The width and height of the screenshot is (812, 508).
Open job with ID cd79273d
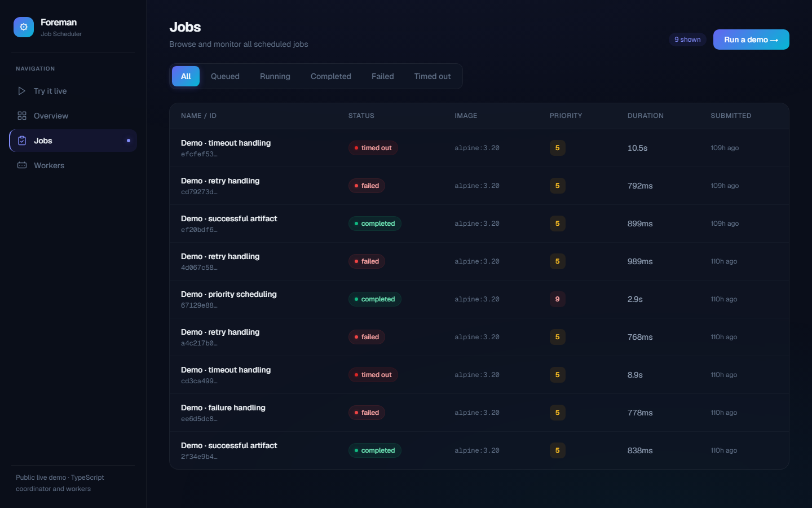tap(479, 186)
